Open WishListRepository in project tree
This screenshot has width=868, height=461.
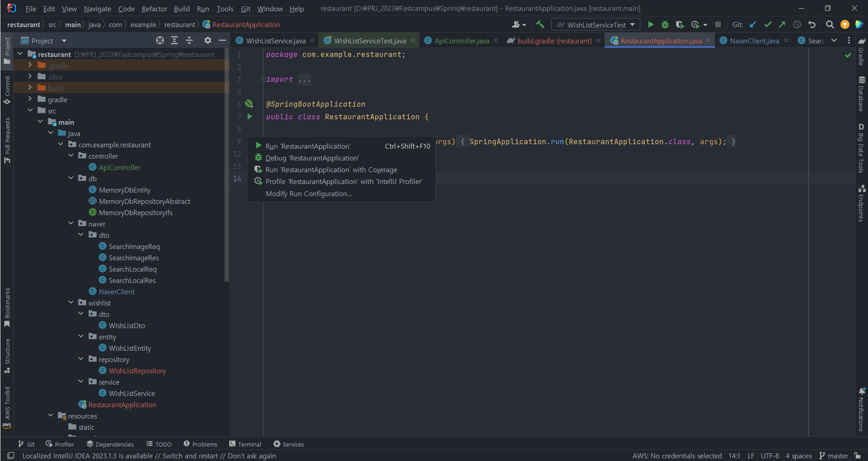pyautogui.click(x=137, y=371)
